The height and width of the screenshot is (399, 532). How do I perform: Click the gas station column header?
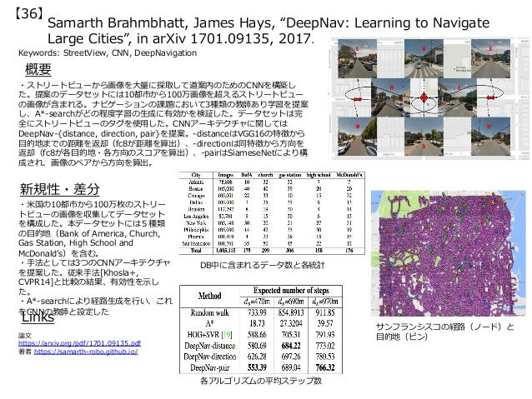click(x=289, y=175)
